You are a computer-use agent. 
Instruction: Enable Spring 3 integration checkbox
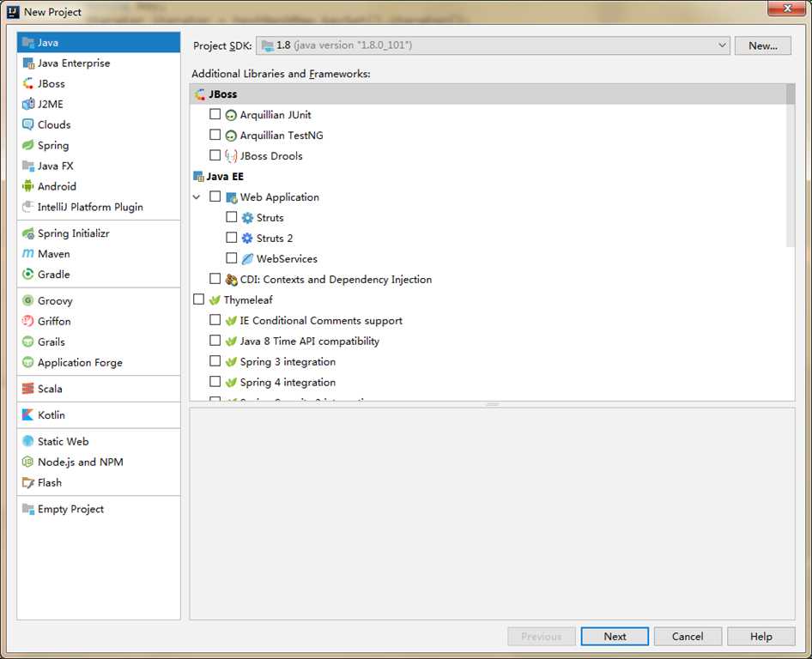215,360
